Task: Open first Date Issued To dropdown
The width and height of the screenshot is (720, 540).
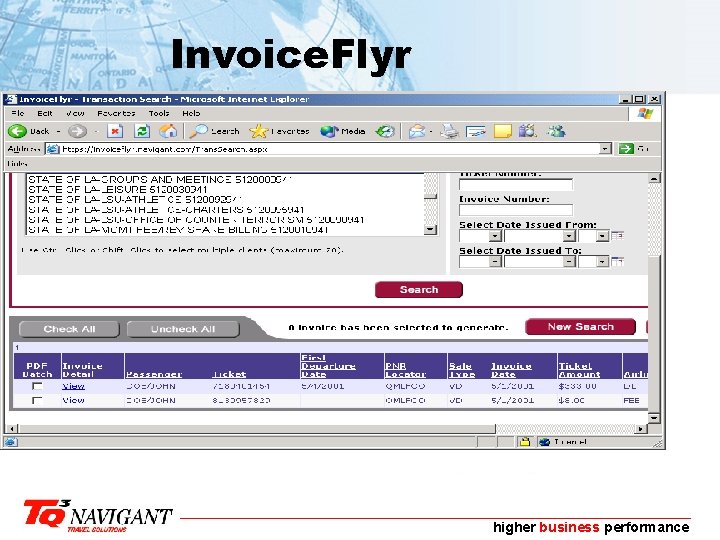Action: point(495,262)
